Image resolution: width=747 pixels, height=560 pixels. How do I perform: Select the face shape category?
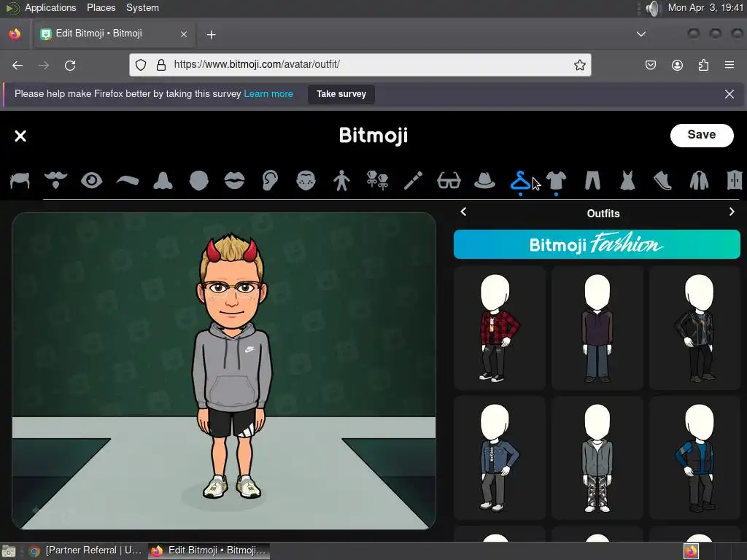point(198,181)
